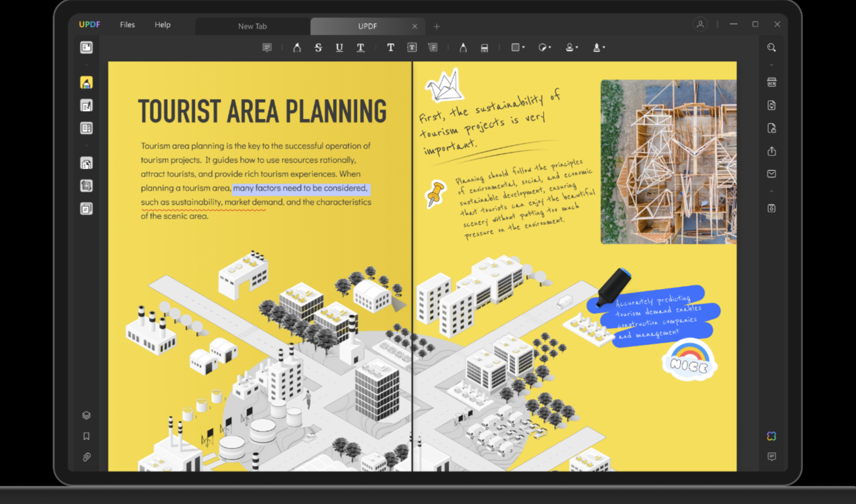The image size is (856, 504).
Task: Insert a text box annotation
Action: [412, 48]
